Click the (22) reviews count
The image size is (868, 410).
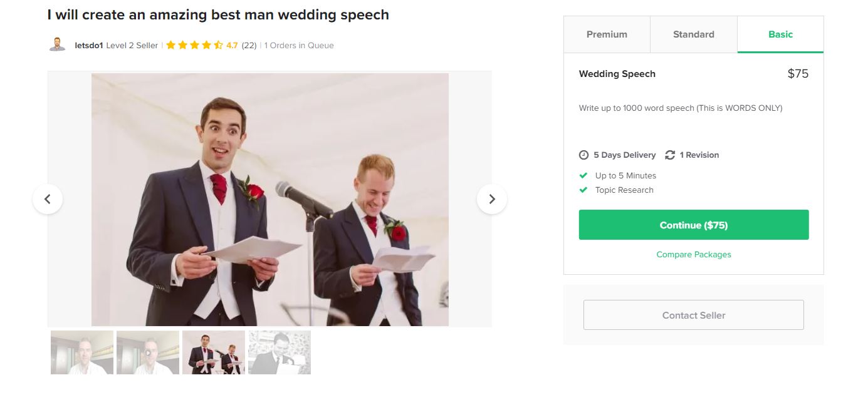pyautogui.click(x=249, y=45)
